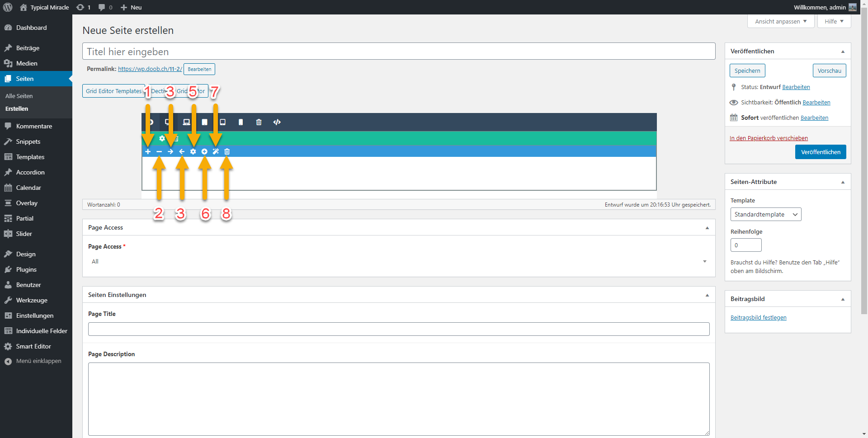This screenshot has width=868, height=438.
Task: Click the Page Title text field
Action: point(399,329)
